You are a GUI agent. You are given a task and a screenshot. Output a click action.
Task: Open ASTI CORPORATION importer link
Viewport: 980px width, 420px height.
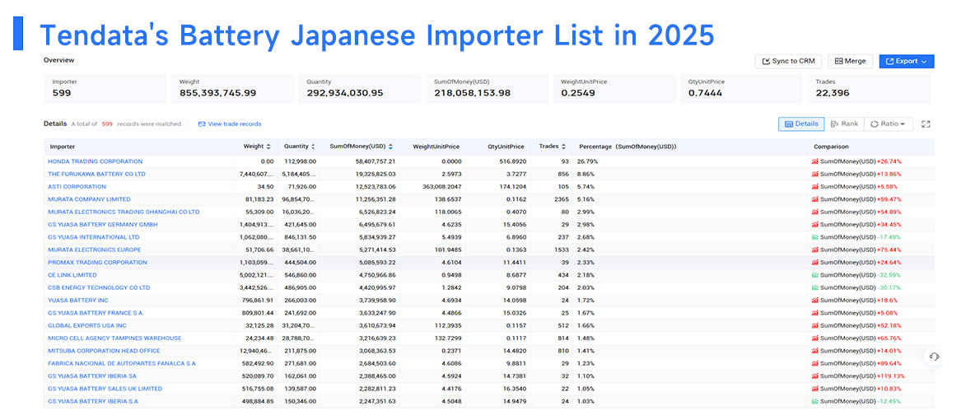(77, 186)
